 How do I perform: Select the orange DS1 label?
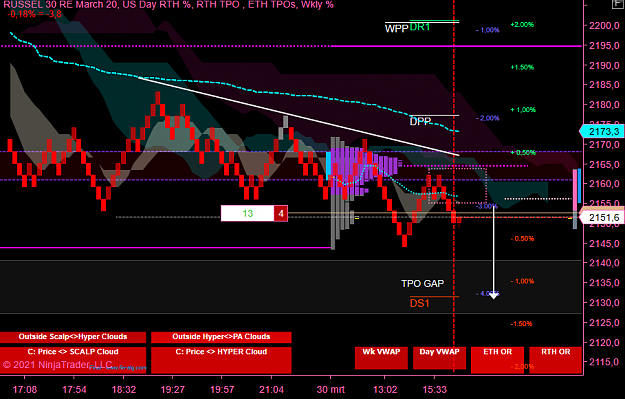[420, 303]
